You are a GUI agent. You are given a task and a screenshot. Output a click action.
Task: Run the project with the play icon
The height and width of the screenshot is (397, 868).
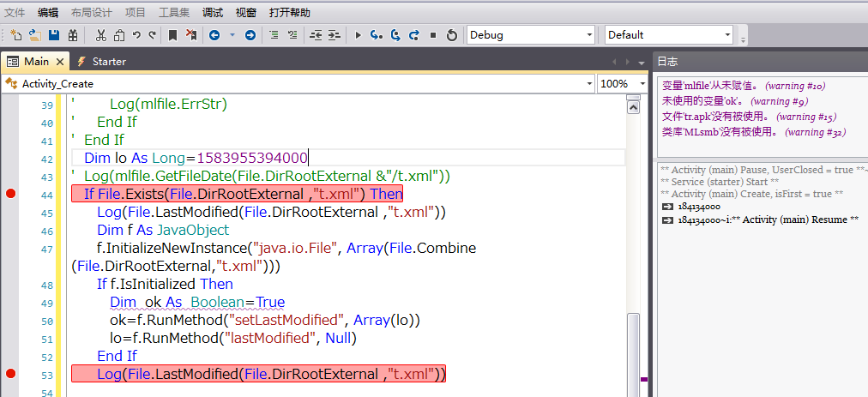[358, 35]
